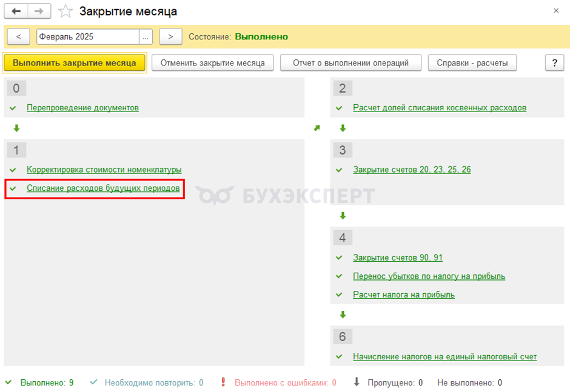Open help with the ? button
Viewport: 570px width, 392px height.
(555, 63)
